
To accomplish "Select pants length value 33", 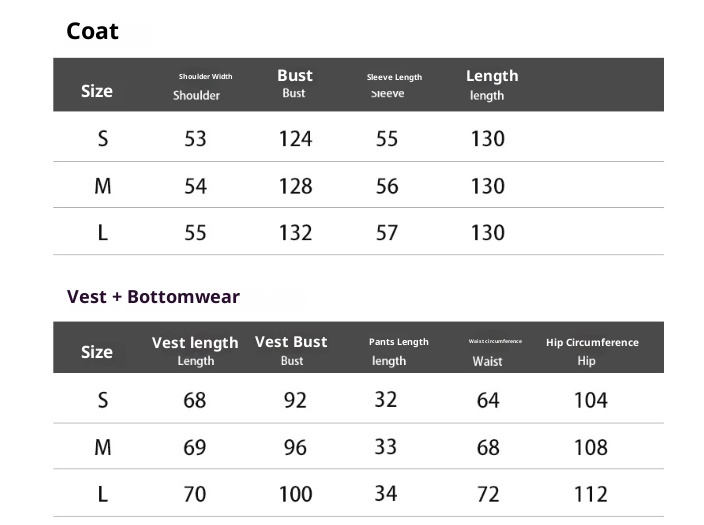I will click(x=386, y=447).
